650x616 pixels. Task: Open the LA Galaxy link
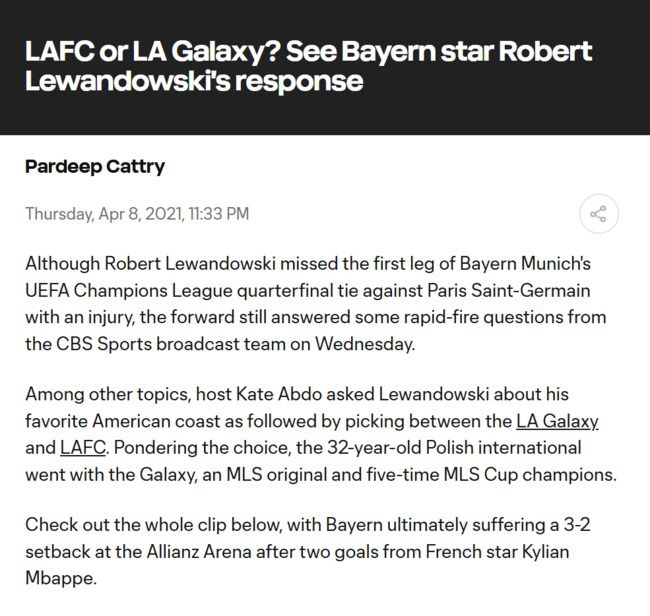[557, 420]
